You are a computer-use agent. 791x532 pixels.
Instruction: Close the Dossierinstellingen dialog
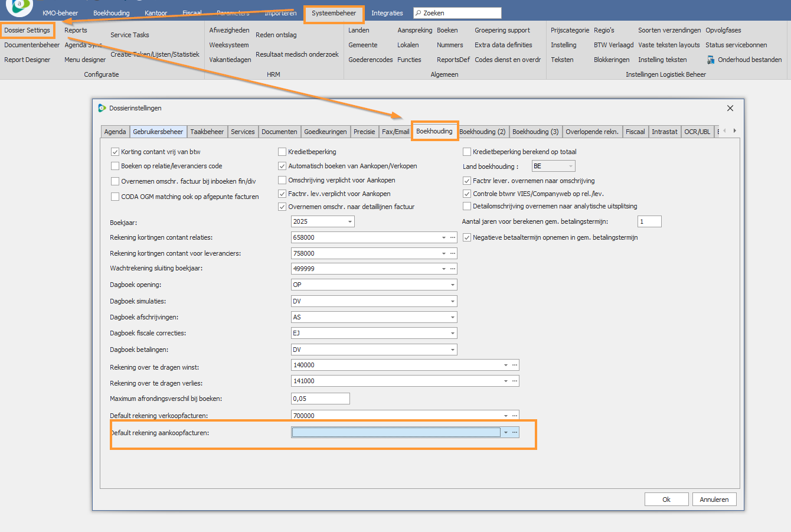pos(730,108)
